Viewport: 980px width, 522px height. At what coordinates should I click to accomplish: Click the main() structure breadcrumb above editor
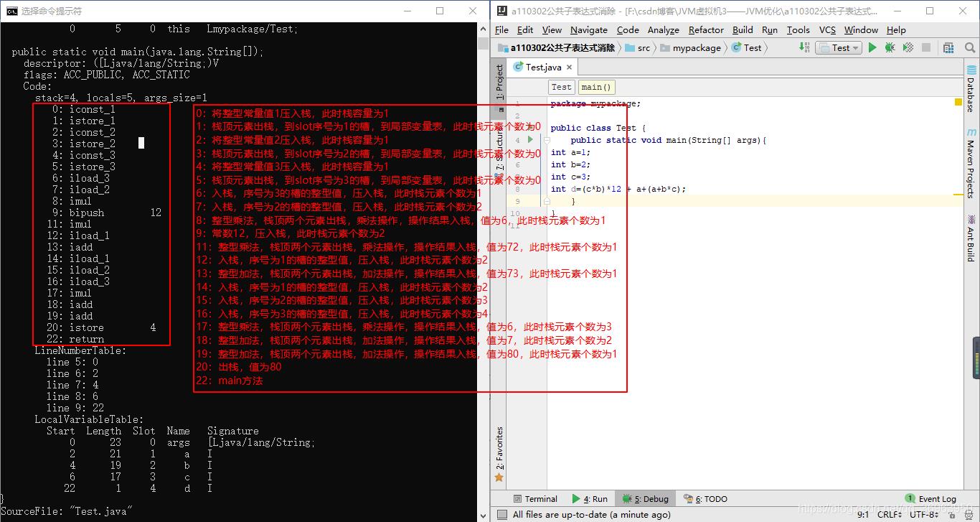(596, 87)
